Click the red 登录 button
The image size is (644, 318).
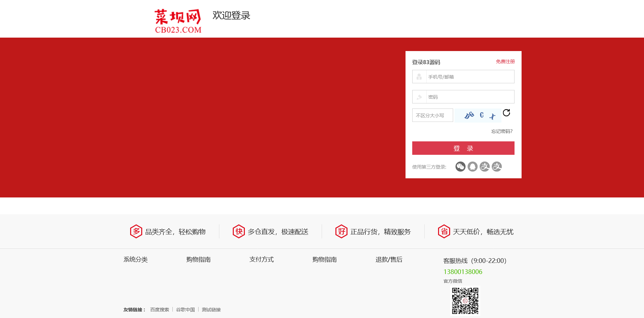point(463,148)
